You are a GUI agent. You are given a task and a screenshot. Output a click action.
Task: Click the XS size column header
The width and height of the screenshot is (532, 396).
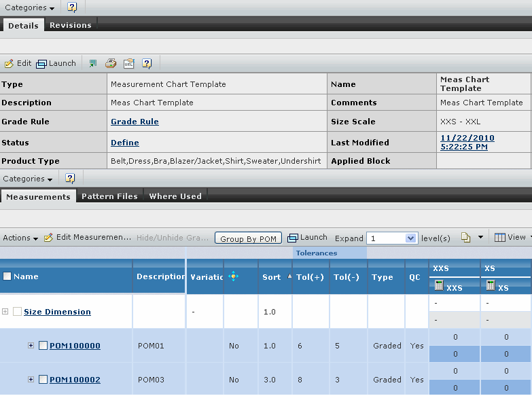pyautogui.click(x=506, y=268)
